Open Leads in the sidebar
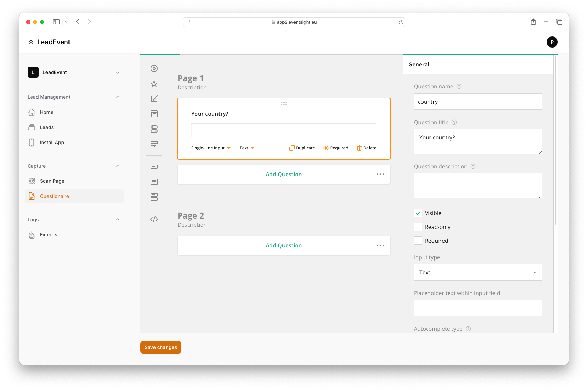This screenshot has width=588, height=390. coord(47,127)
